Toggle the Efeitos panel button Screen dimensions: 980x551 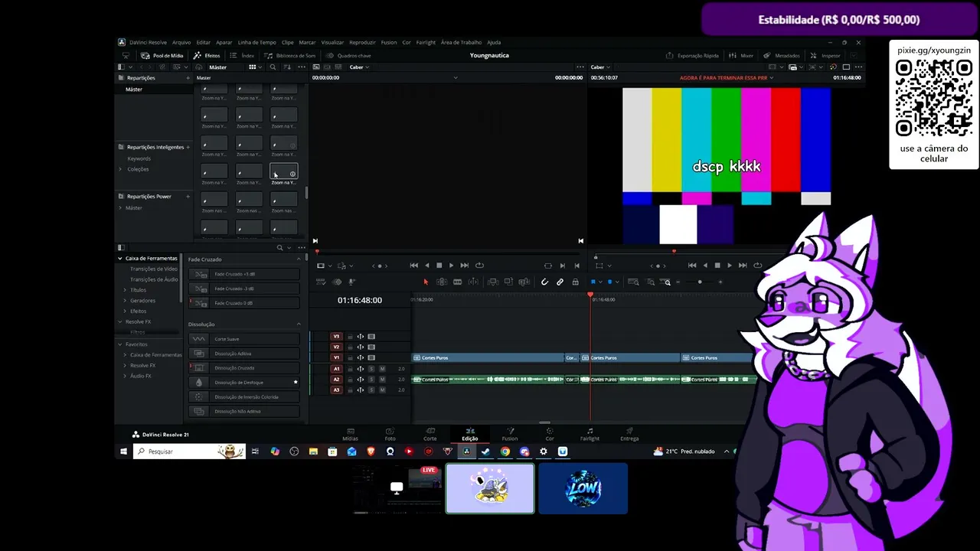point(207,55)
